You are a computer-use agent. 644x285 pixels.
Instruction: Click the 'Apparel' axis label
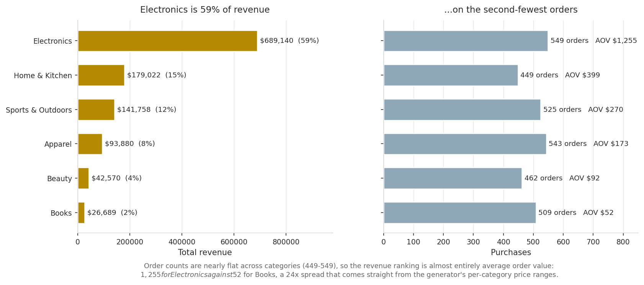pos(58,144)
